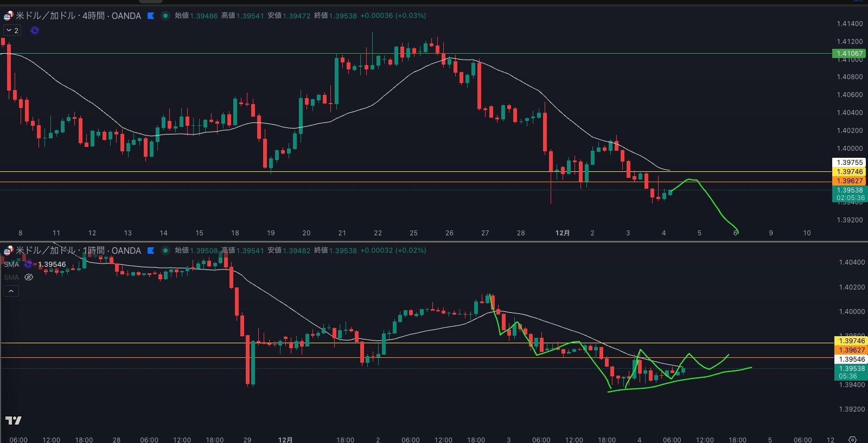868x443 pixels.
Task: Click green market status dot on 4-hour chart
Action: 165,16
